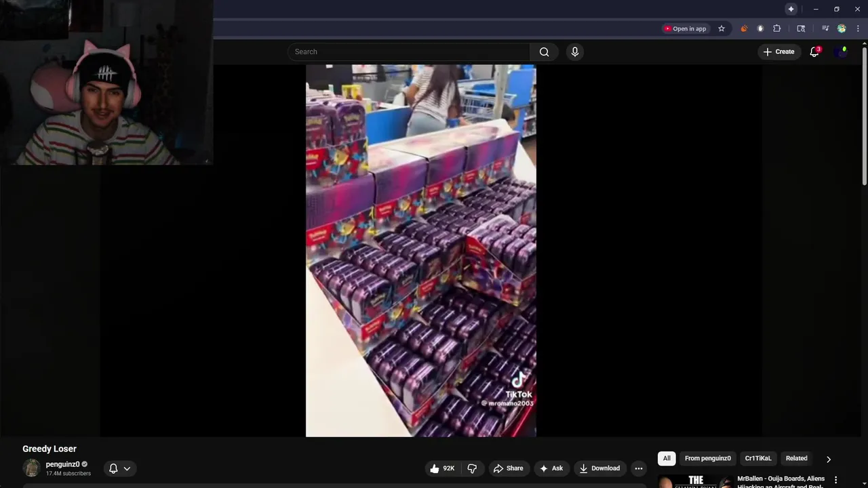The width and height of the screenshot is (868, 488).
Task: Activate voice search microphone
Action: (575, 52)
